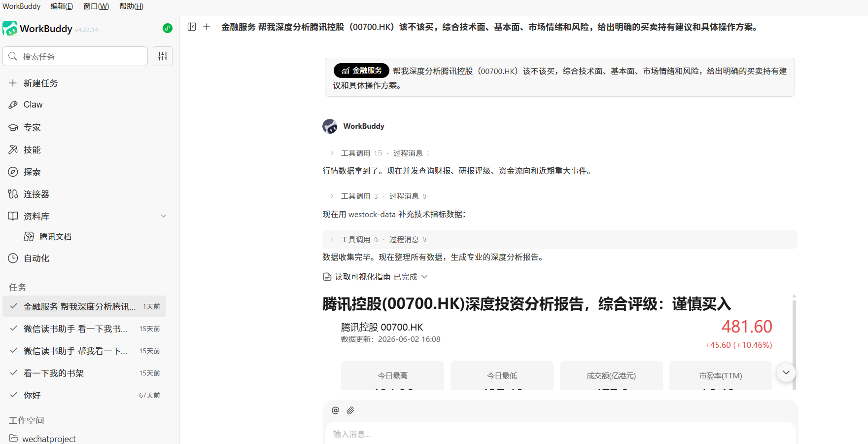The image size is (868, 444).
Task: Click the 任务 section heading
Action: pyautogui.click(x=18, y=287)
